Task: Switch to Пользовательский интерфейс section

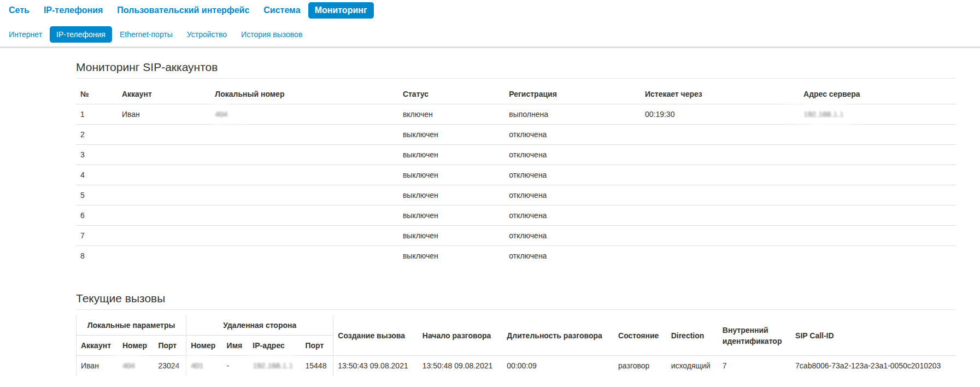Action: tap(183, 10)
